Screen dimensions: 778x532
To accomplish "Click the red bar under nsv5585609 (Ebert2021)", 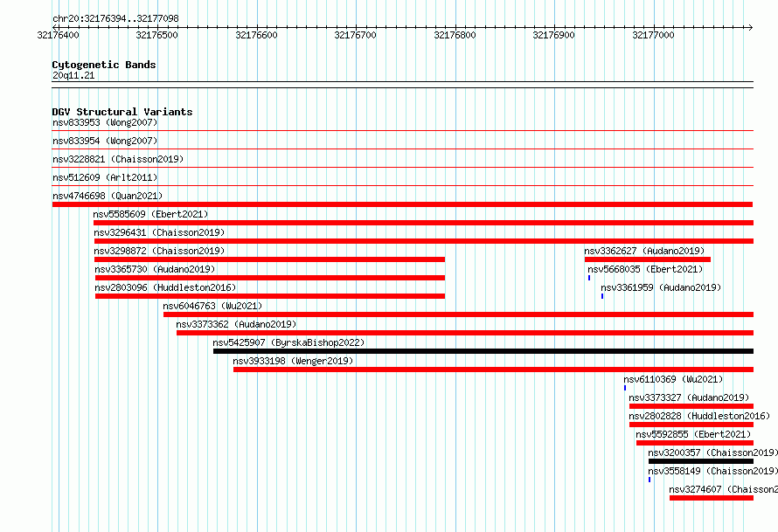I will 423,223.
